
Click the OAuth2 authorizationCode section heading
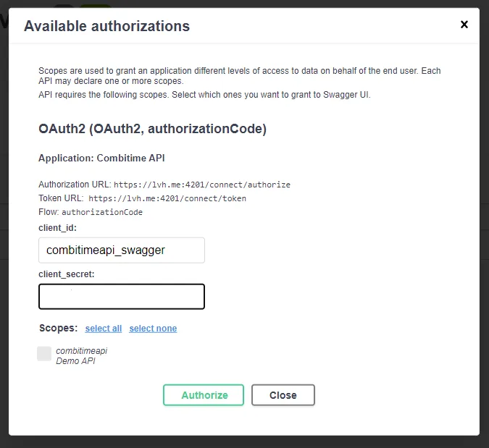click(x=152, y=130)
